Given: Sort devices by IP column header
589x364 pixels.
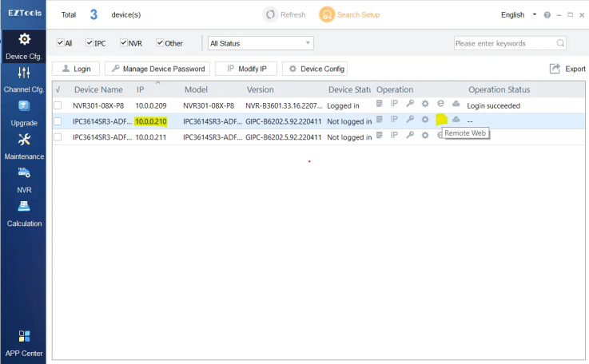Looking at the screenshot, I should click(141, 89).
